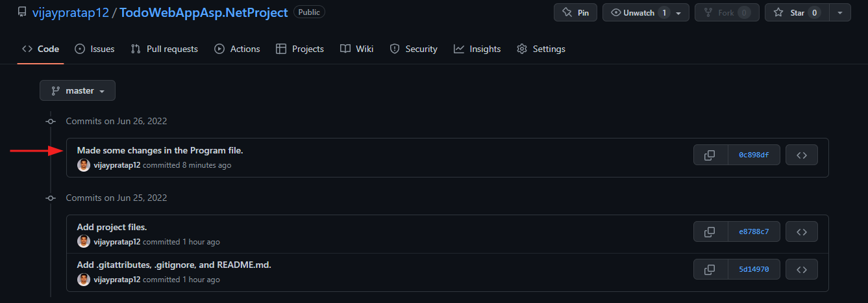
Task: Copy full SHA for commit 0c898df
Action: (x=711, y=155)
